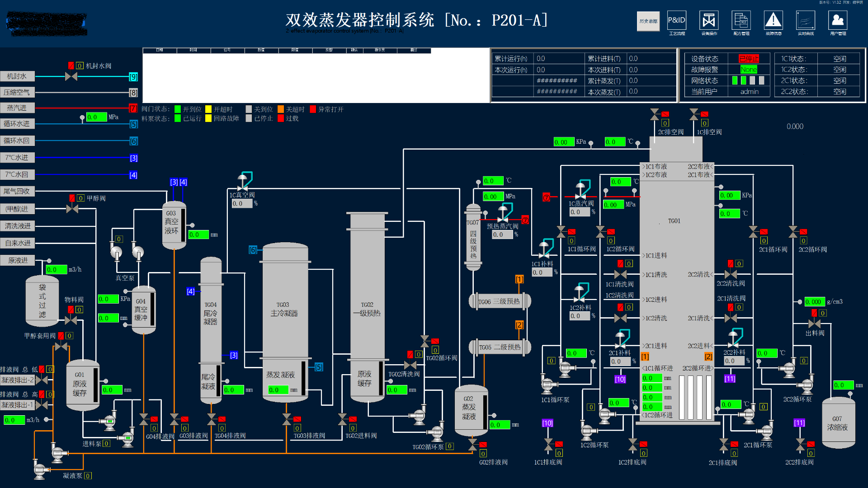
Task: Click the 原液进 source label
Action: [x=17, y=260]
